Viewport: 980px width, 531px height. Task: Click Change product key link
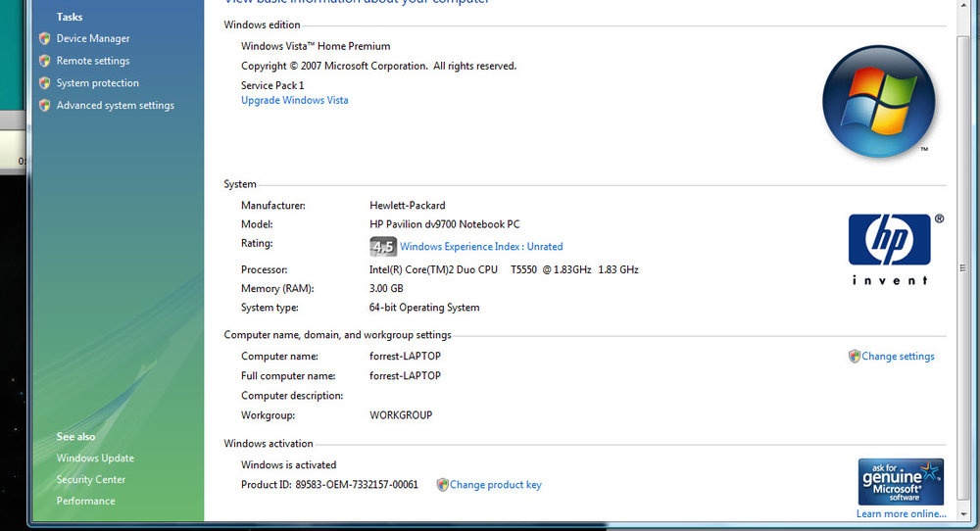coord(496,485)
